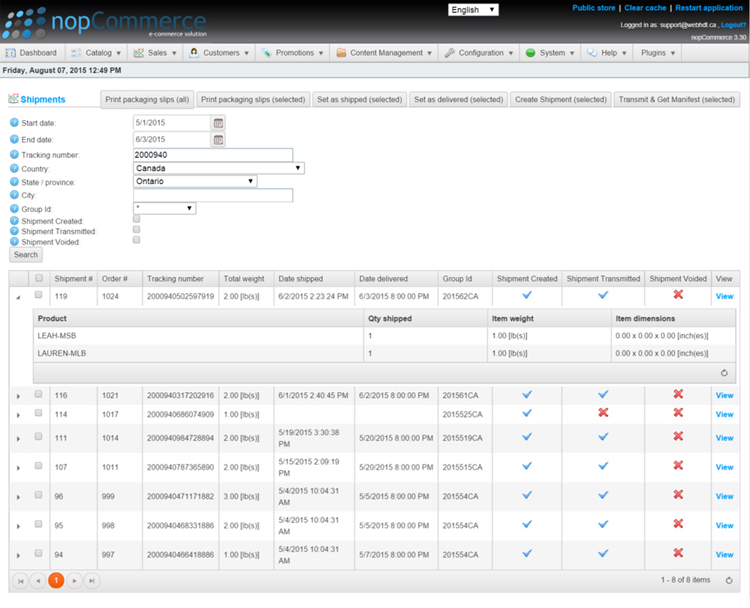
Task: Expand the row for shipment 116
Action: click(18, 396)
